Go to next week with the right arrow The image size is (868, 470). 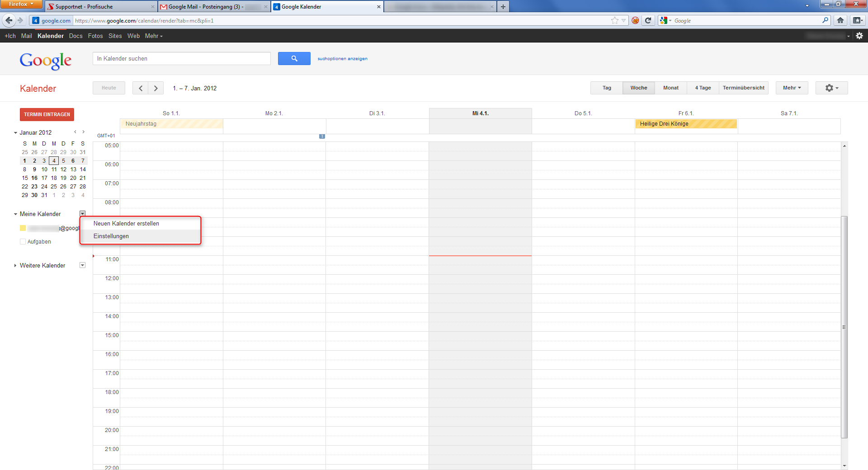point(156,88)
